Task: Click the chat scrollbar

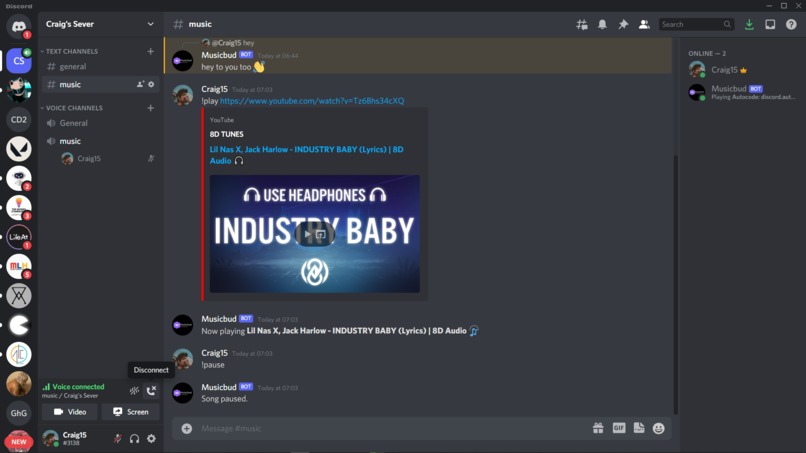Action: click(x=675, y=284)
